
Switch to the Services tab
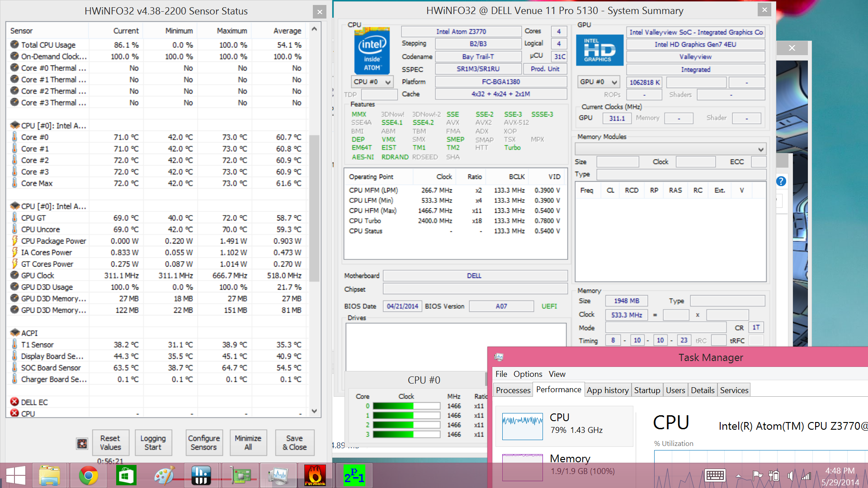[x=734, y=390]
